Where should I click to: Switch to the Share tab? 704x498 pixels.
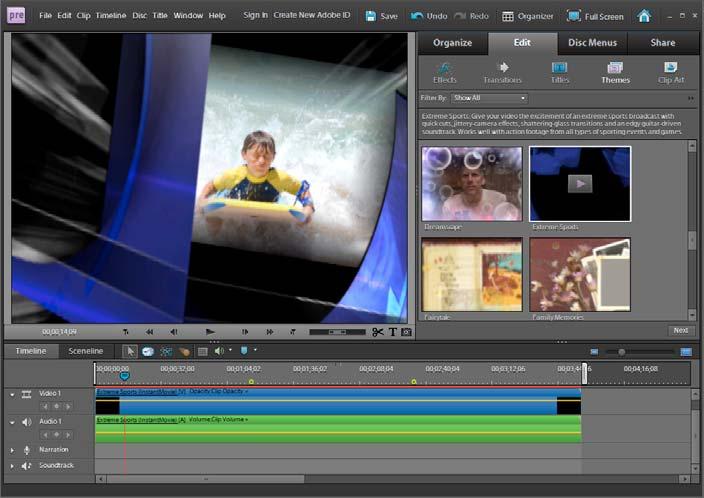click(663, 43)
